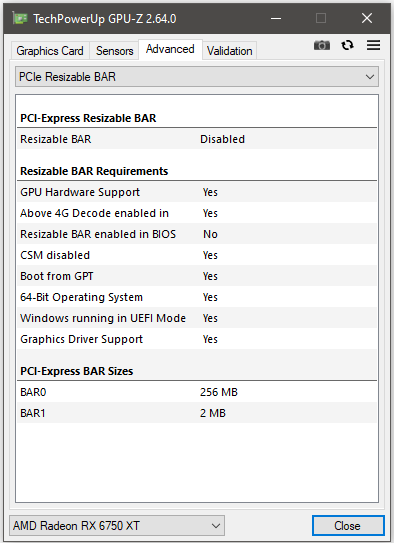Open the Sensors tab
Image resolution: width=394 pixels, height=543 pixels.
click(115, 51)
